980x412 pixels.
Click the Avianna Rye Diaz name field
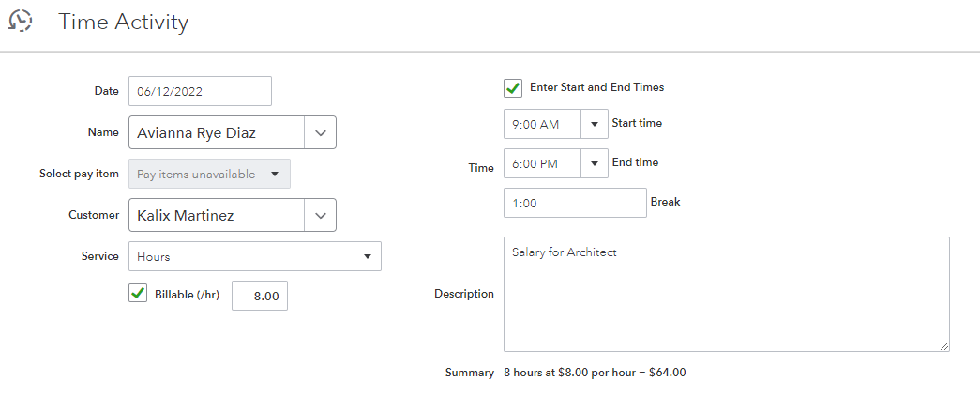[x=217, y=132]
